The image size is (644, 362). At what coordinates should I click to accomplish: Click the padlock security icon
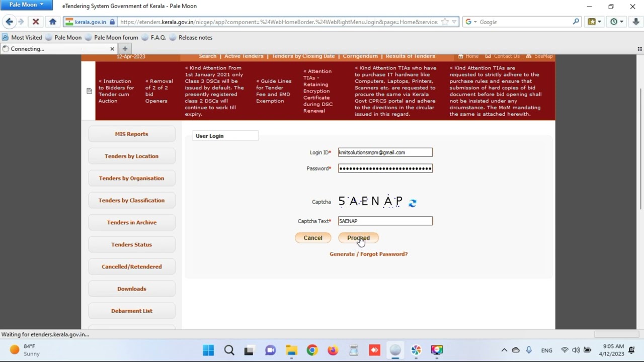112,22
